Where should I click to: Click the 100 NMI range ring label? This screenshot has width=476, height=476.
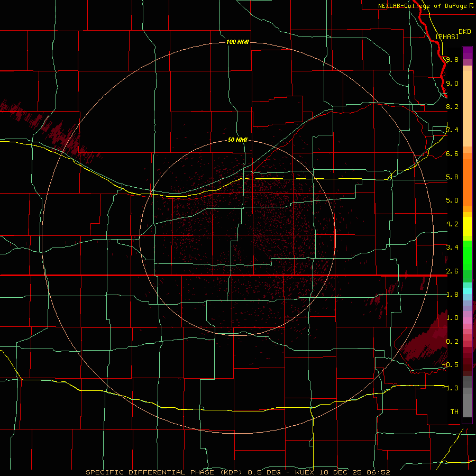tap(237, 42)
